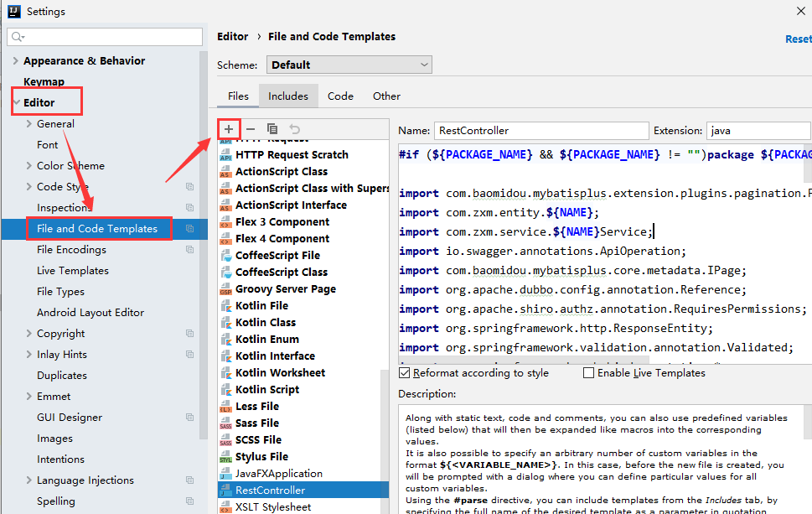Switch to the Code tab
812x514 pixels.
pos(340,96)
